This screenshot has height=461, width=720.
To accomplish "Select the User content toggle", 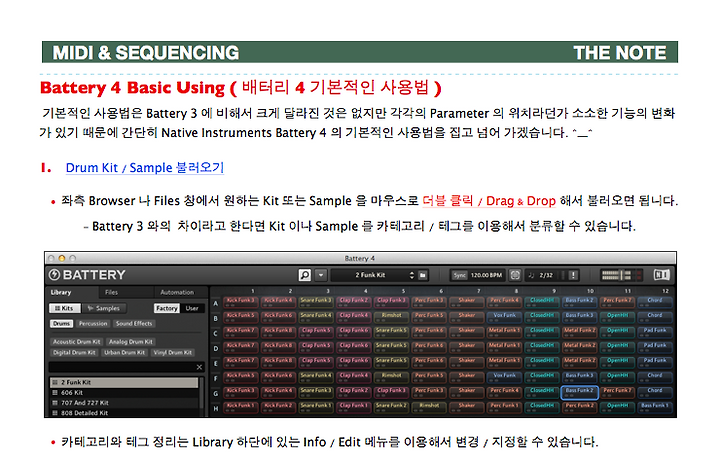I will tap(192, 308).
